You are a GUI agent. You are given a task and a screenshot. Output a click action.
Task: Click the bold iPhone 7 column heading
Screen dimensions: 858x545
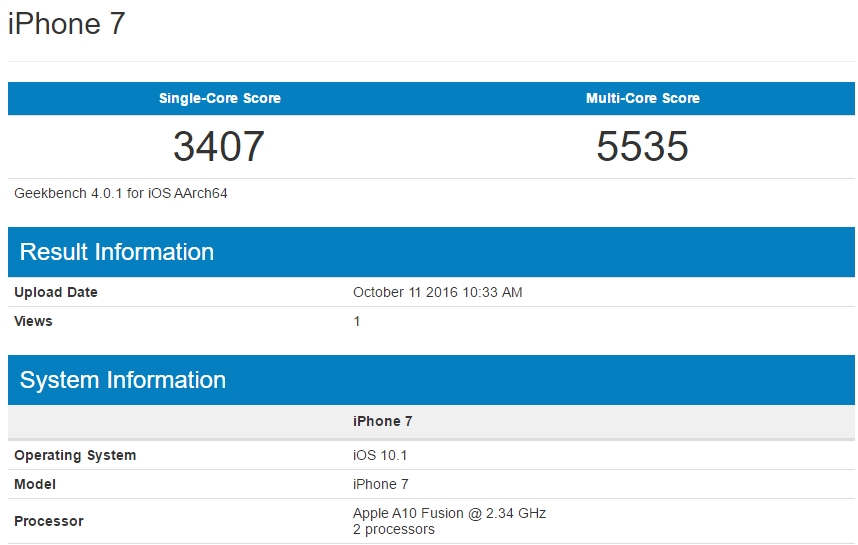pos(382,421)
